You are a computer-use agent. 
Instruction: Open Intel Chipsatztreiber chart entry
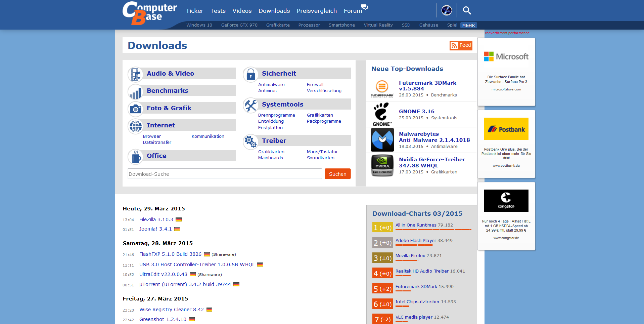pos(417,302)
